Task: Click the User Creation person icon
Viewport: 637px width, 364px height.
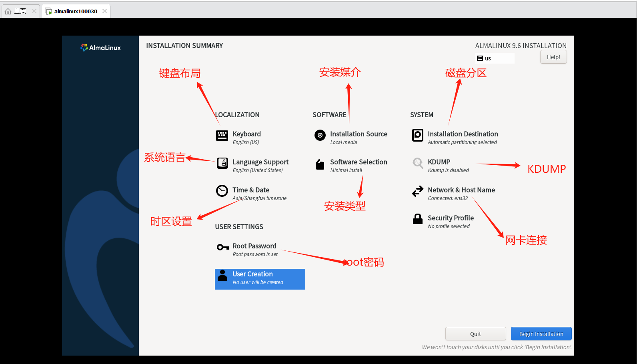Action: pyautogui.click(x=222, y=275)
